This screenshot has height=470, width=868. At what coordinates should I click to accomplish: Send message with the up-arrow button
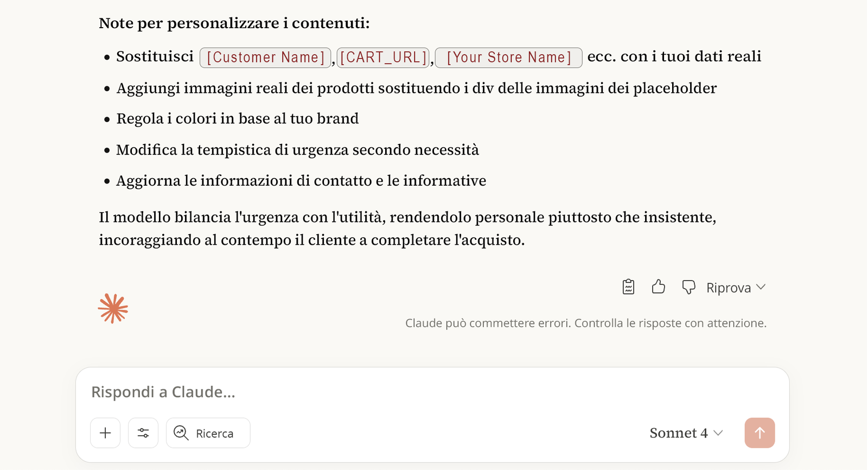pos(759,433)
